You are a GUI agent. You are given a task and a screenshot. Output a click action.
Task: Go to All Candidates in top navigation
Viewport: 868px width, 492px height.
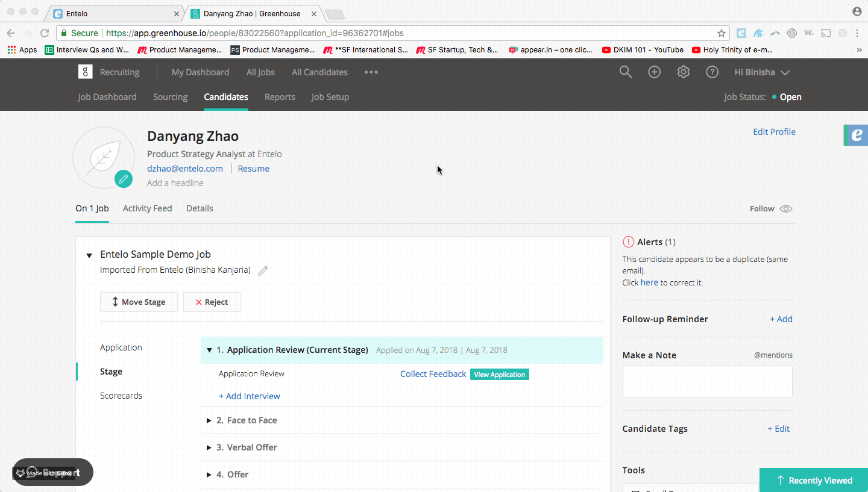[319, 72]
